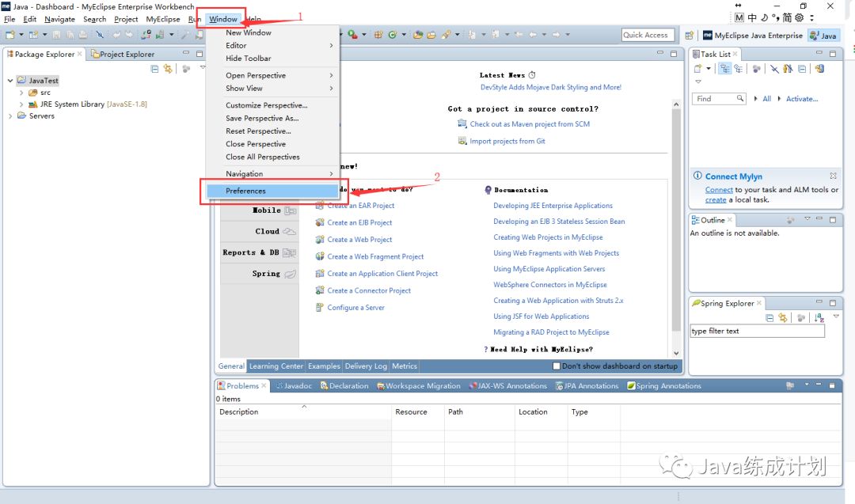Minimize the Package Explorer panel
This screenshot has height=504, width=855.
click(x=186, y=53)
